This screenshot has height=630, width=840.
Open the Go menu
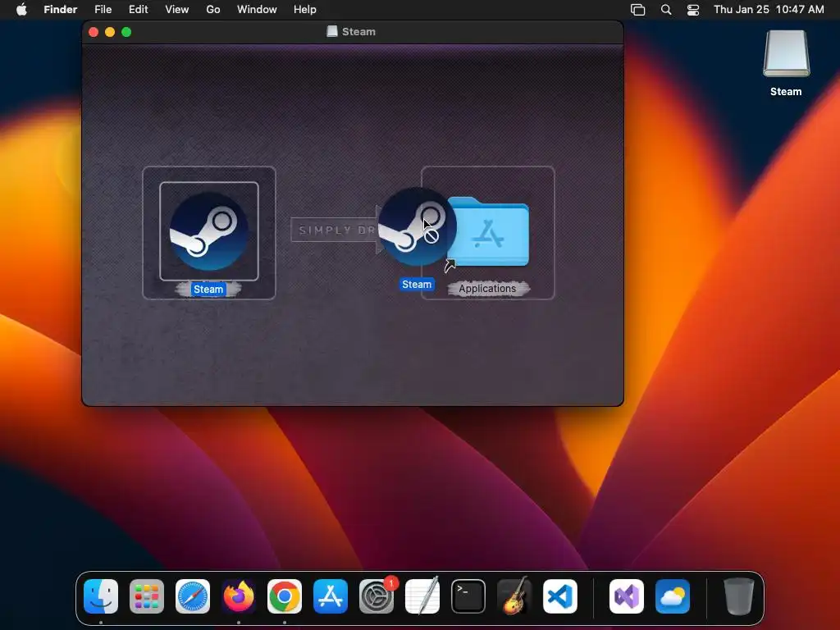pos(213,10)
